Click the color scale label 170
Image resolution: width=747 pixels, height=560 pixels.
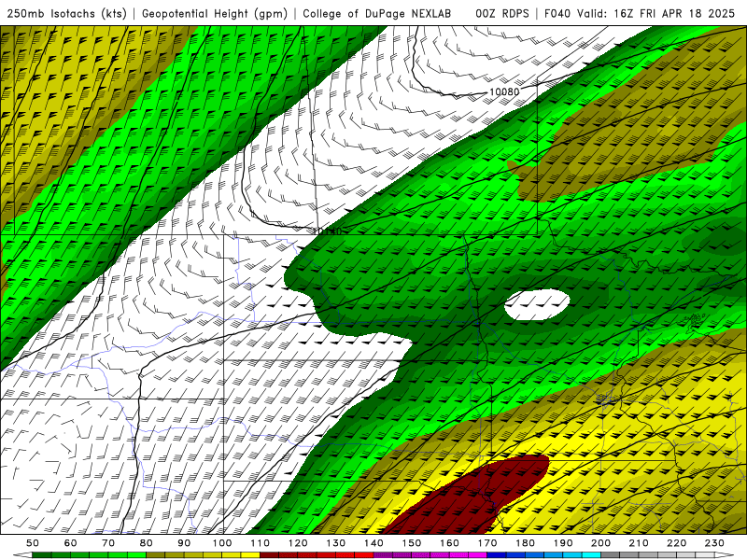pyautogui.click(x=487, y=543)
